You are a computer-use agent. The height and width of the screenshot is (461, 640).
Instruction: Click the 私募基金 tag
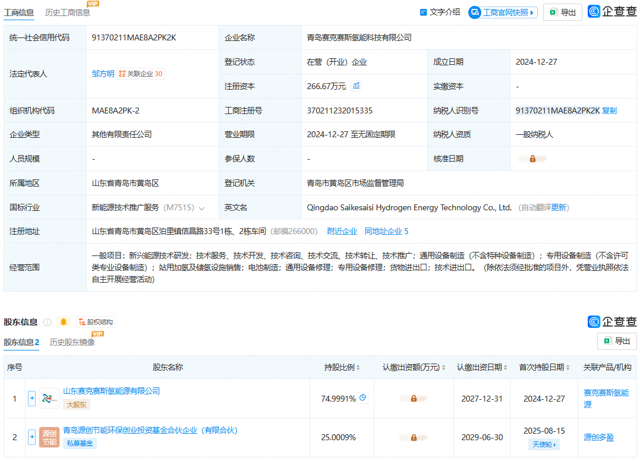[x=80, y=443]
